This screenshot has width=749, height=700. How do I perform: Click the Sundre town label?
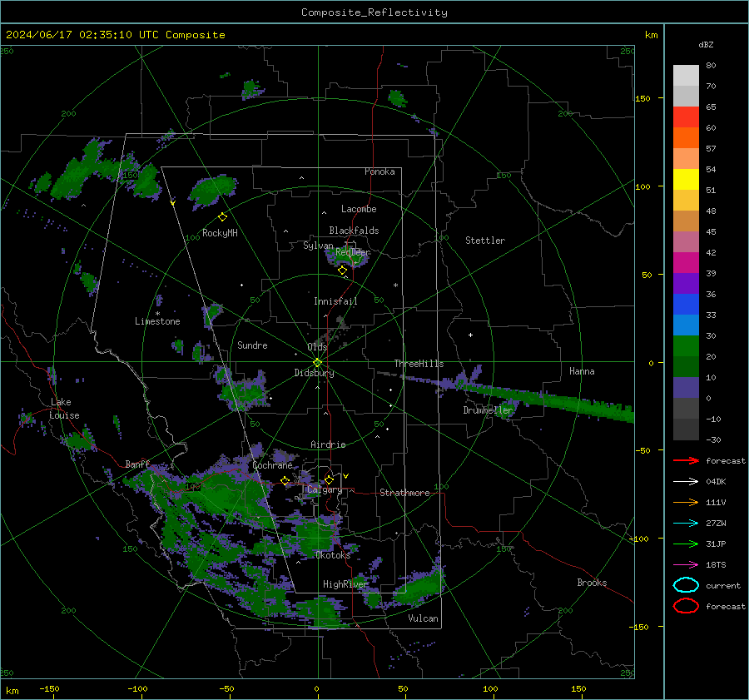(x=252, y=345)
